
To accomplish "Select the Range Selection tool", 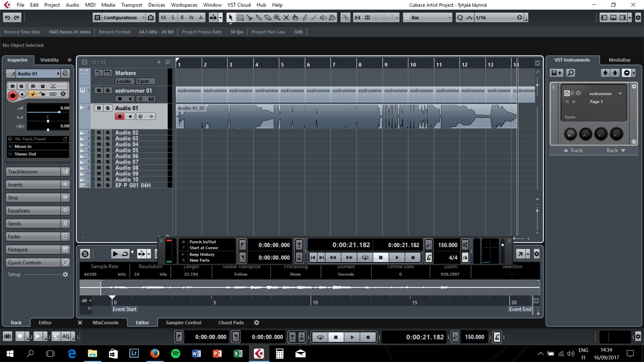I will click(x=240, y=17).
